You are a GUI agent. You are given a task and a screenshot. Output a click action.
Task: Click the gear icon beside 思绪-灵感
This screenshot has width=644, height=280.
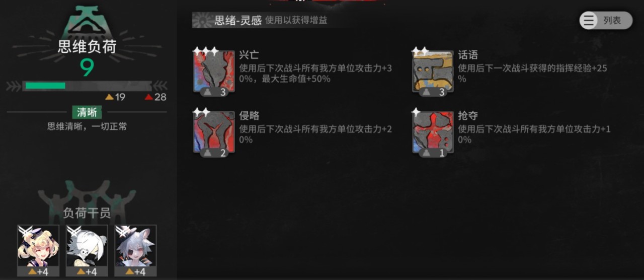[x=202, y=21]
